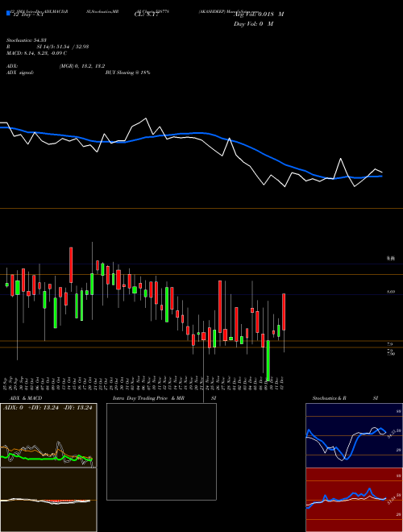Click the '(MGR) 0, 13.2, 13.2' ADX values
403x532 pixels.
pos(81,66)
